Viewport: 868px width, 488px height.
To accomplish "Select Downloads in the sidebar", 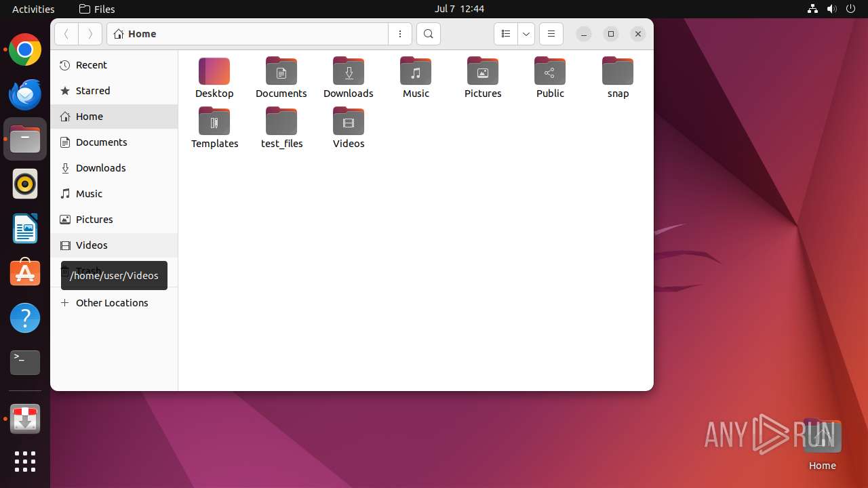I will (x=114, y=168).
